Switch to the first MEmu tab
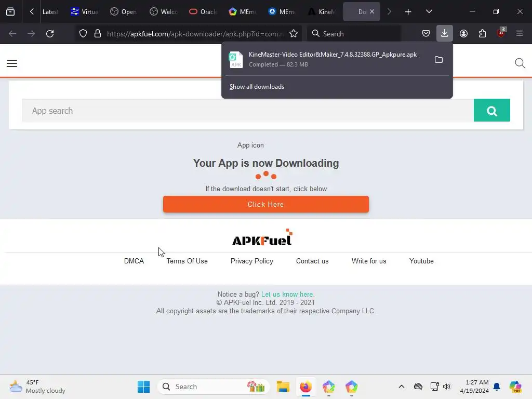Image resolution: width=532 pixels, height=399 pixels. [x=243, y=11]
